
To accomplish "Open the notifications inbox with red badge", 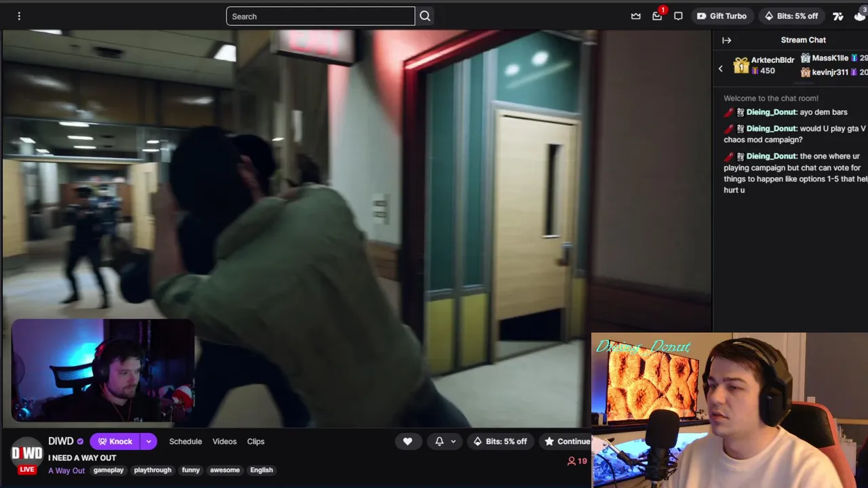I will [x=657, y=16].
